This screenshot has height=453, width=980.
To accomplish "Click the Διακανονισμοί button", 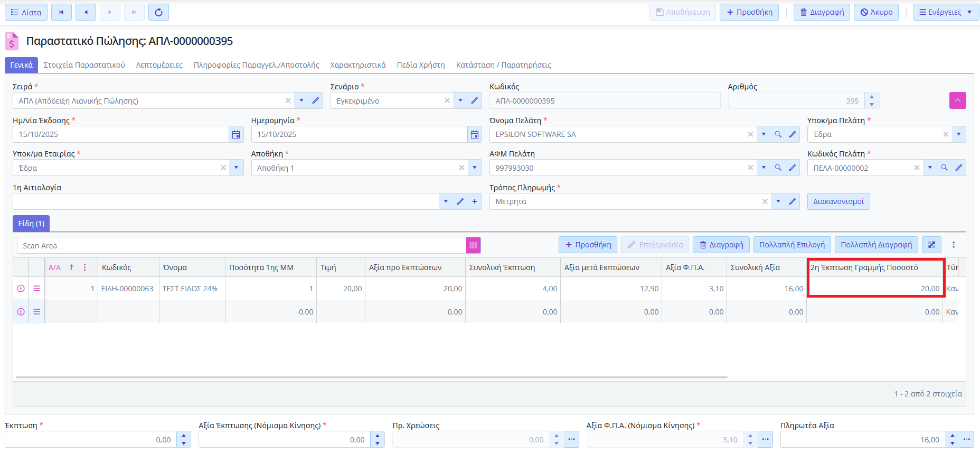I will click(x=838, y=201).
